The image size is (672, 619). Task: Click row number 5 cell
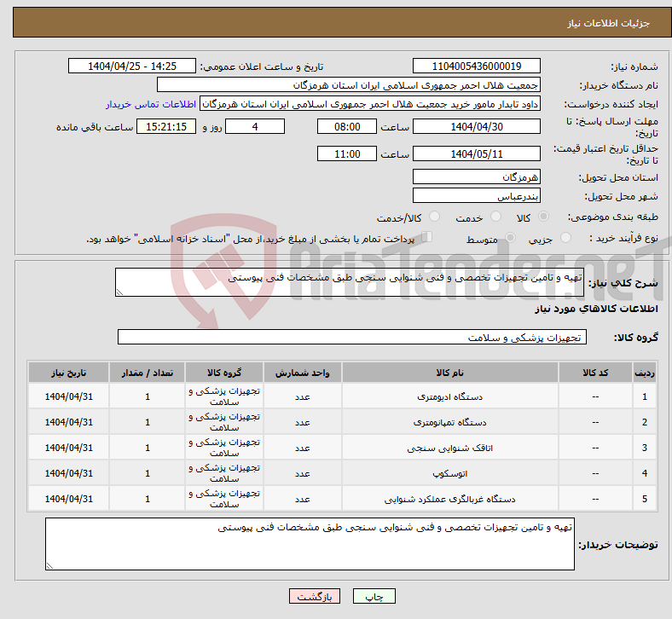(645, 499)
